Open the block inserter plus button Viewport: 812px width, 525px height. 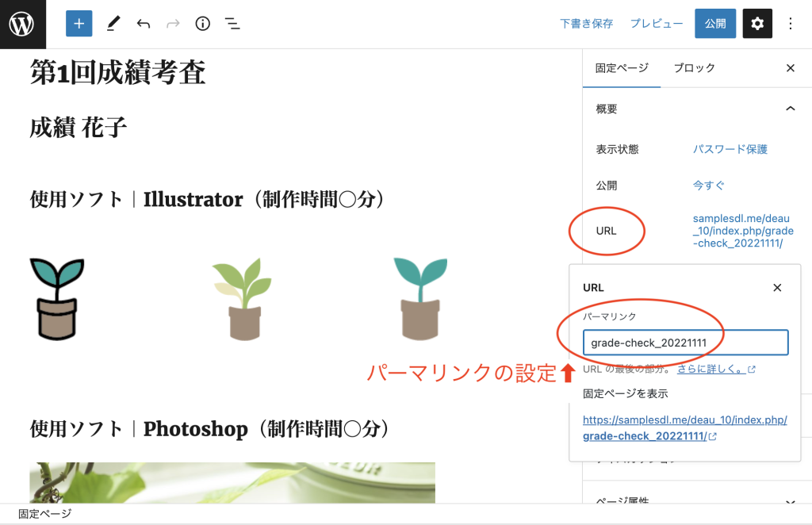(79, 24)
